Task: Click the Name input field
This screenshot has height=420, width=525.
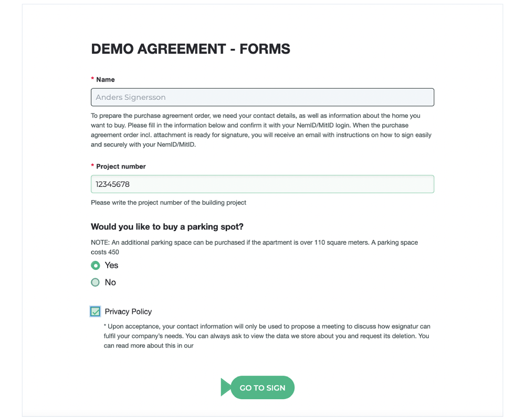Action: [262, 97]
